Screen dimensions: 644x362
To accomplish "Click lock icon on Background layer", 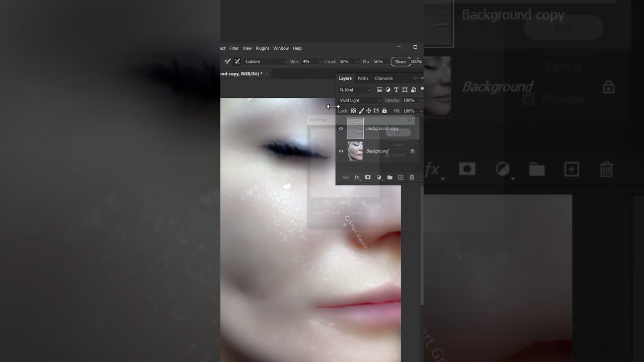I will point(413,151).
